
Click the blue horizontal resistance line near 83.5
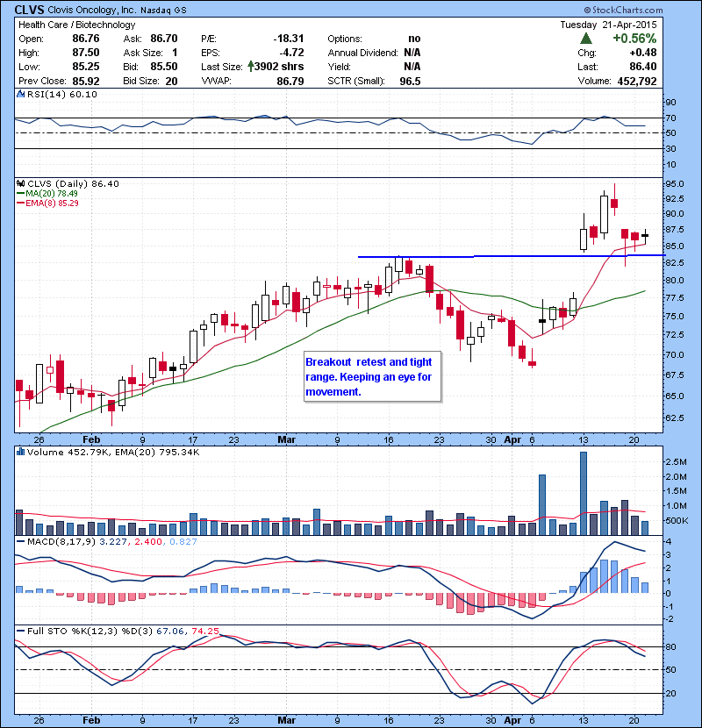point(511,256)
